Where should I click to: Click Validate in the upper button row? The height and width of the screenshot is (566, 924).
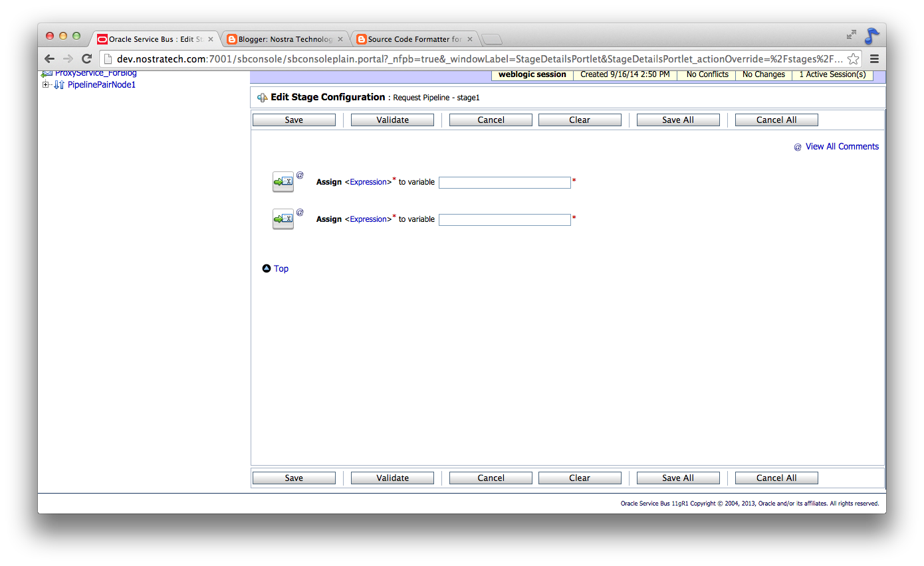(x=392, y=120)
